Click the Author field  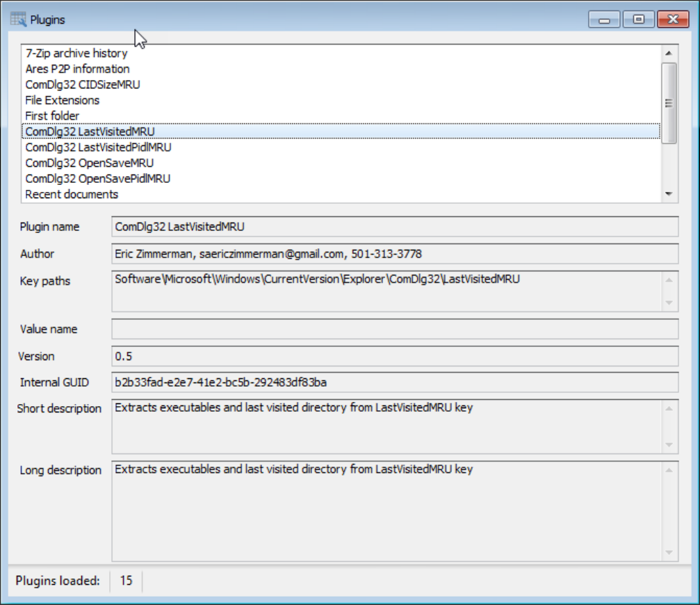point(395,254)
